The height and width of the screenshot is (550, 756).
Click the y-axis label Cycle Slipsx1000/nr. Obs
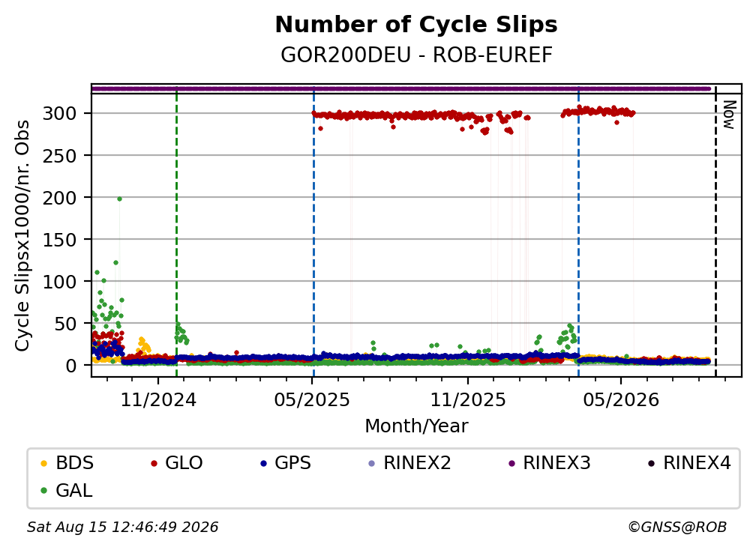[x=22, y=235]
